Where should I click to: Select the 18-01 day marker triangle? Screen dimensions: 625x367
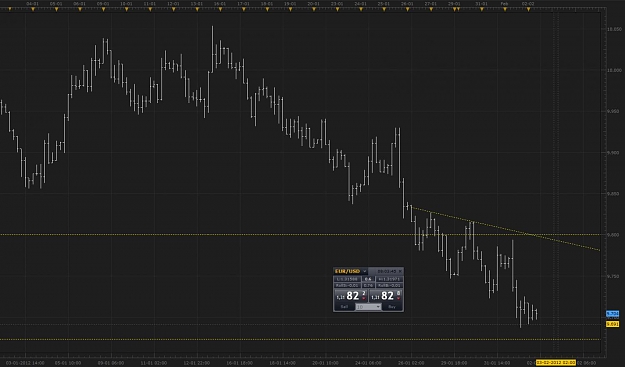coord(267,9)
